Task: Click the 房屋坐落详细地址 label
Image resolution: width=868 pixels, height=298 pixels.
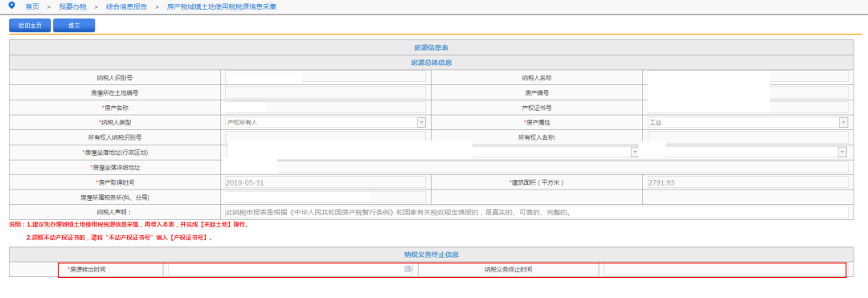Action: 115,167
